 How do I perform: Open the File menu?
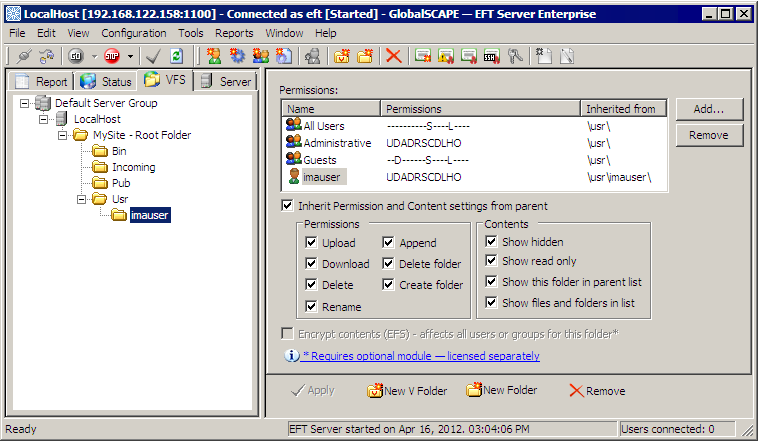(x=17, y=33)
